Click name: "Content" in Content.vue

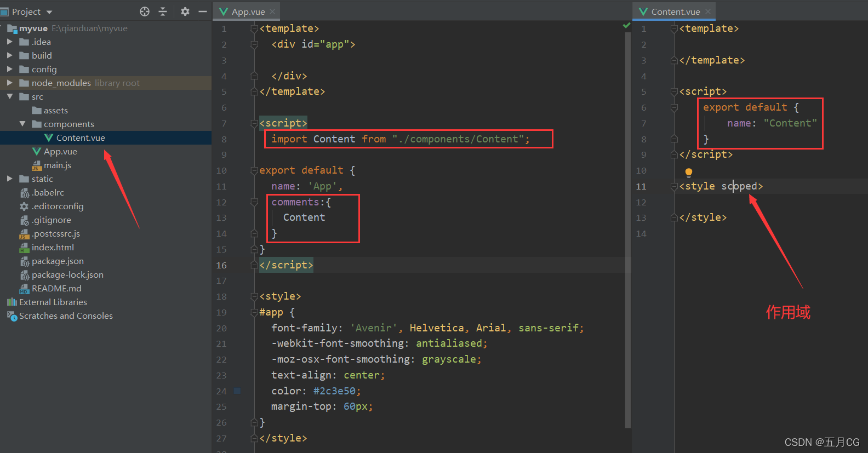[772, 123]
